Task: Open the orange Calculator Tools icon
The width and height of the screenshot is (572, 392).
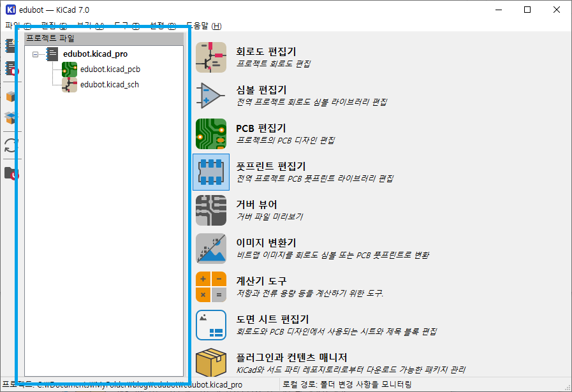Action: (x=211, y=287)
